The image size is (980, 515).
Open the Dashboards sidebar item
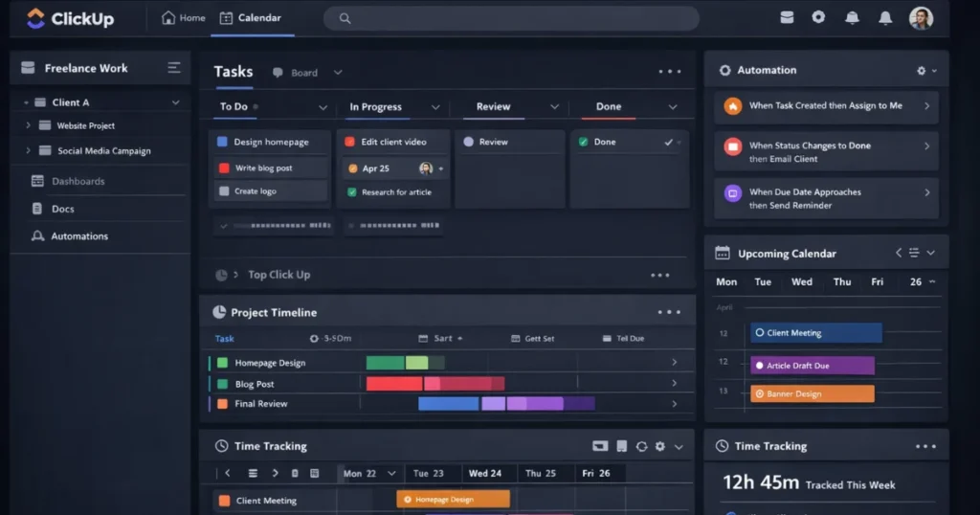pos(78,181)
